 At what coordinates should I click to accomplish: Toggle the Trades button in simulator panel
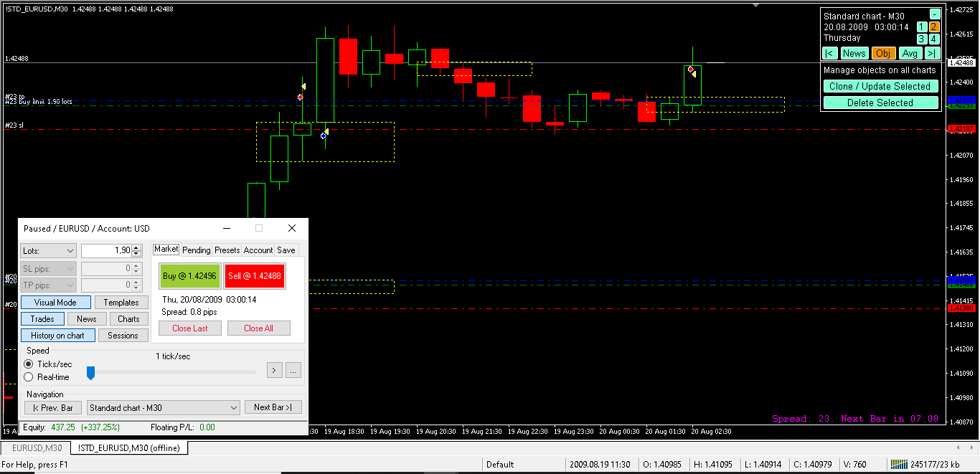point(42,319)
